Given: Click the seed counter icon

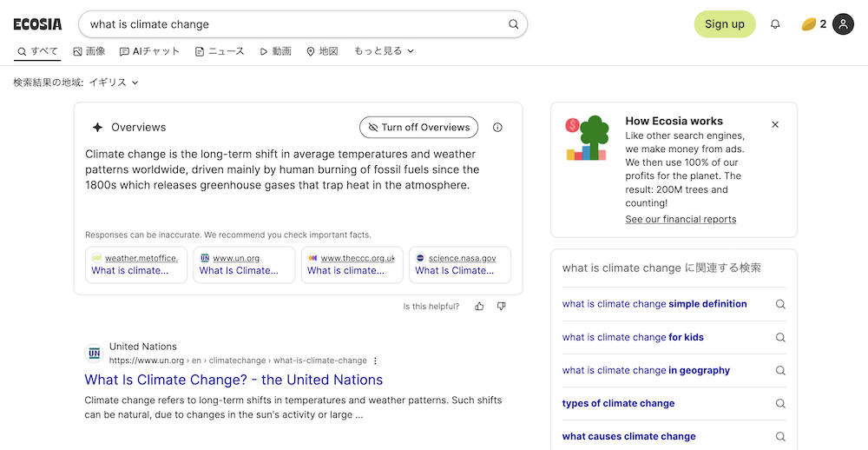Looking at the screenshot, I should click(x=808, y=24).
